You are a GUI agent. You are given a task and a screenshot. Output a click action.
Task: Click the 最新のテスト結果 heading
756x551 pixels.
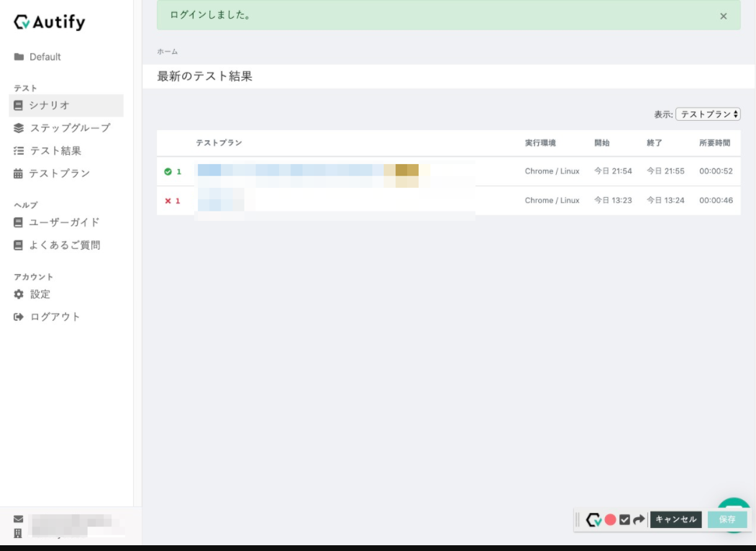coord(204,76)
